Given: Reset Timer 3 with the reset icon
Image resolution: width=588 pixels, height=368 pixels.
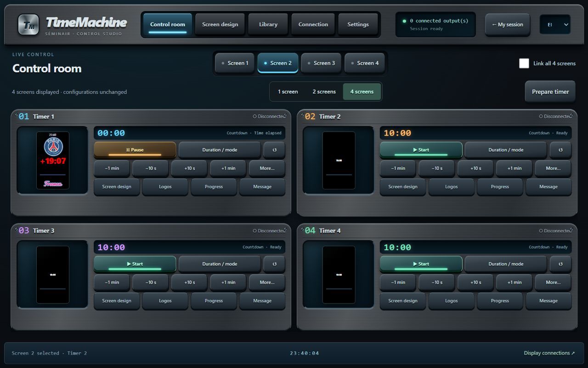Looking at the screenshot, I should click(274, 264).
